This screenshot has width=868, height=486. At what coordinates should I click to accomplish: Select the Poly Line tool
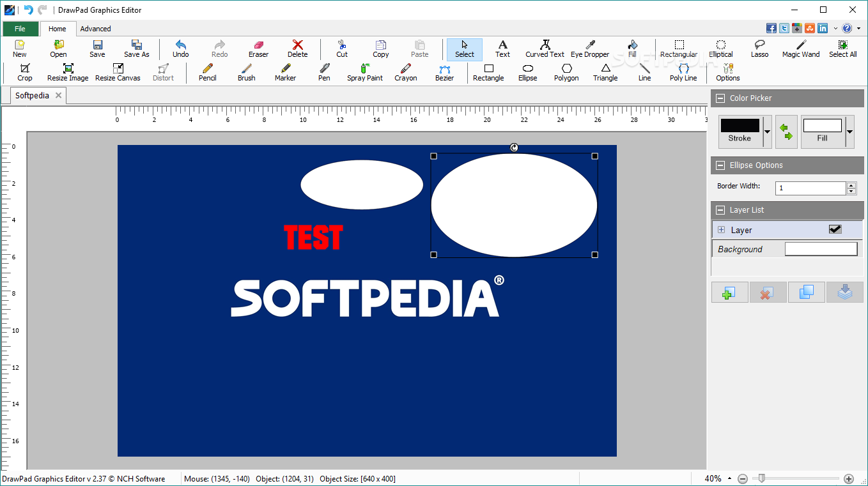click(x=683, y=72)
